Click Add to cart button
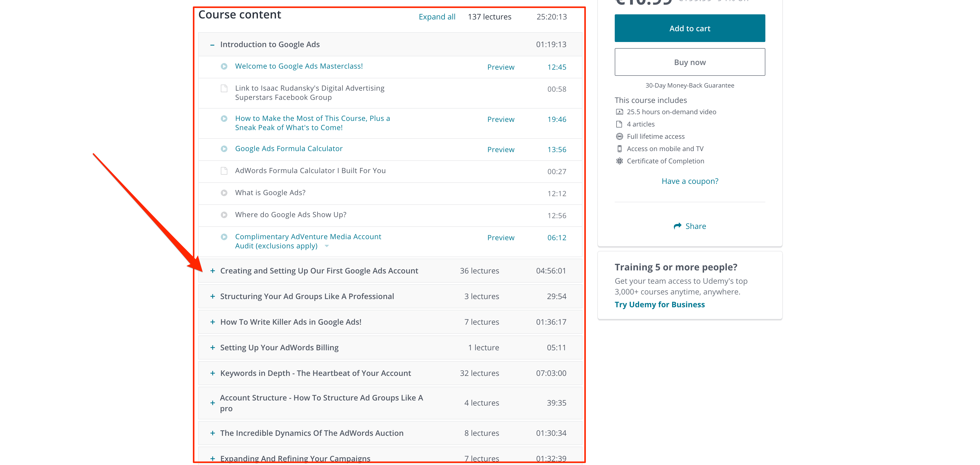The height and width of the screenshot is (465, 980). pyautogui.click(x=690, y=28)
